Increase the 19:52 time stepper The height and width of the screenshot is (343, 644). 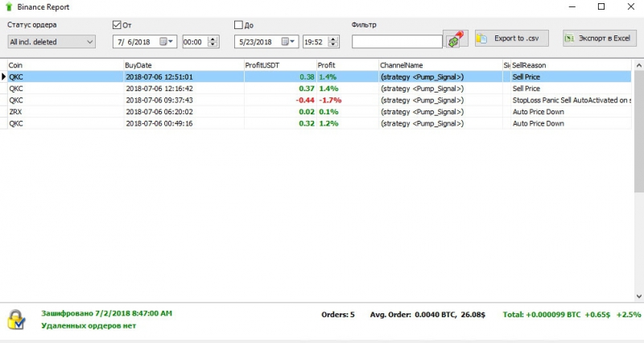(333, 39)
